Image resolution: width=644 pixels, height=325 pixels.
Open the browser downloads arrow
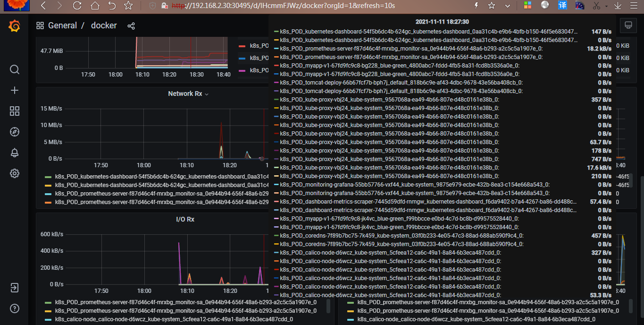pyautogui.click(x=618, y=6)
